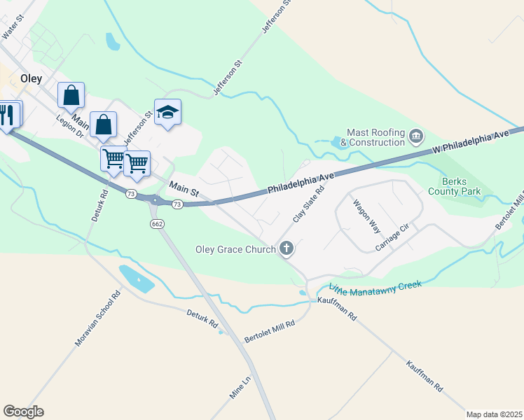Screen dimensions: 524x420
Task: Click the roundabout on Route 73
Action: [x=155, y=200]
